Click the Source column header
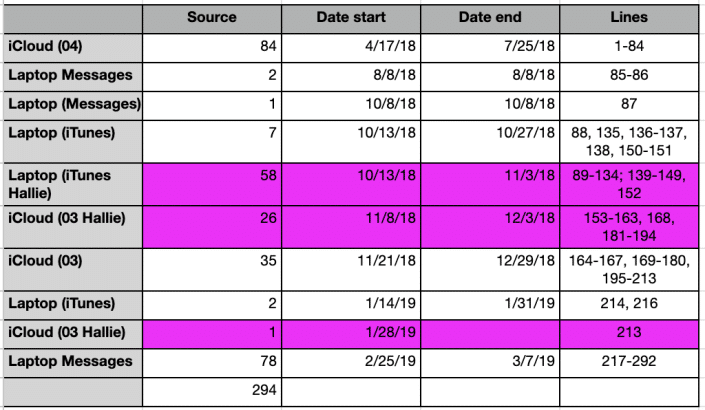 click(212, 18)
